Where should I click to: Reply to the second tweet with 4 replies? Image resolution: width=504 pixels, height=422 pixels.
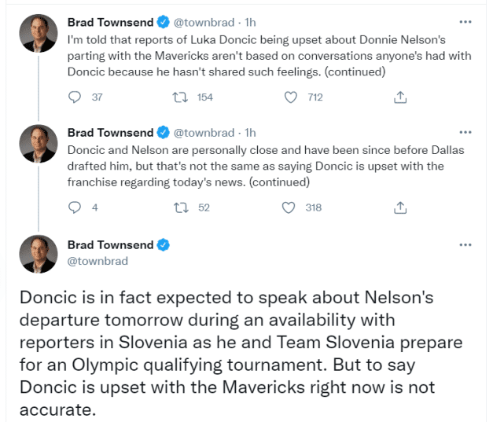pyautogui.click(x=75, y=207)
